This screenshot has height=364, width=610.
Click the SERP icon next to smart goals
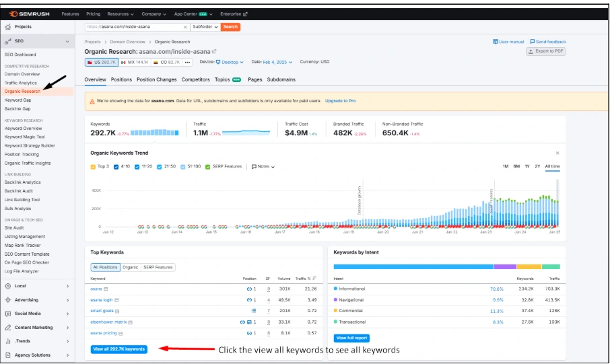pos(117,311)
